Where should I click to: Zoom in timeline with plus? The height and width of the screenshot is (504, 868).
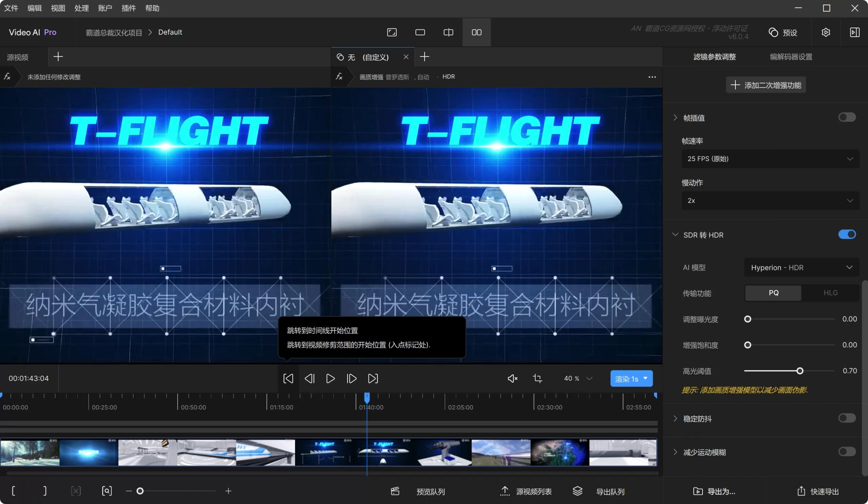(229, 491)
